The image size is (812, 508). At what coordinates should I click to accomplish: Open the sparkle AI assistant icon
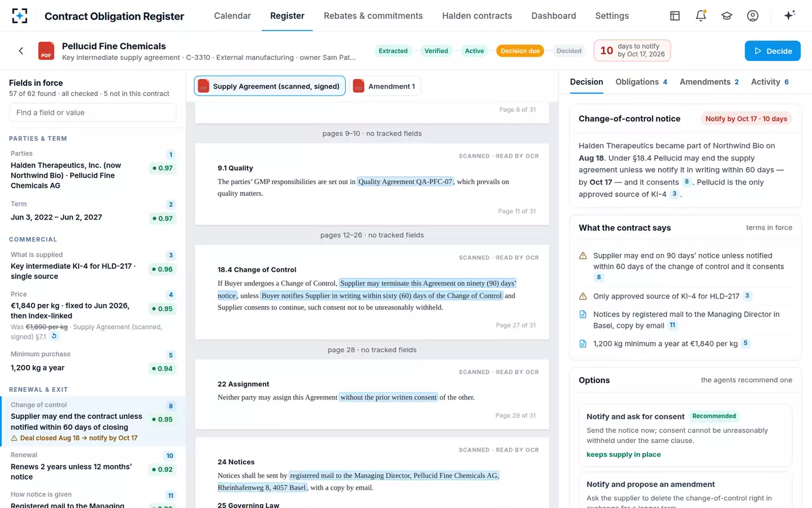pyautogui.click(x=789, y=15)
